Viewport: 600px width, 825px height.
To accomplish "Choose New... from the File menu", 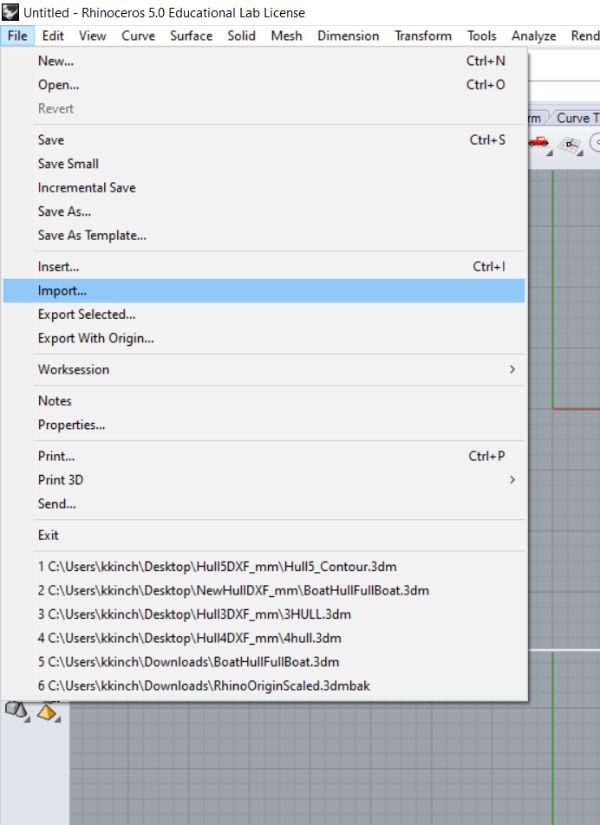I will coord(264,61).
